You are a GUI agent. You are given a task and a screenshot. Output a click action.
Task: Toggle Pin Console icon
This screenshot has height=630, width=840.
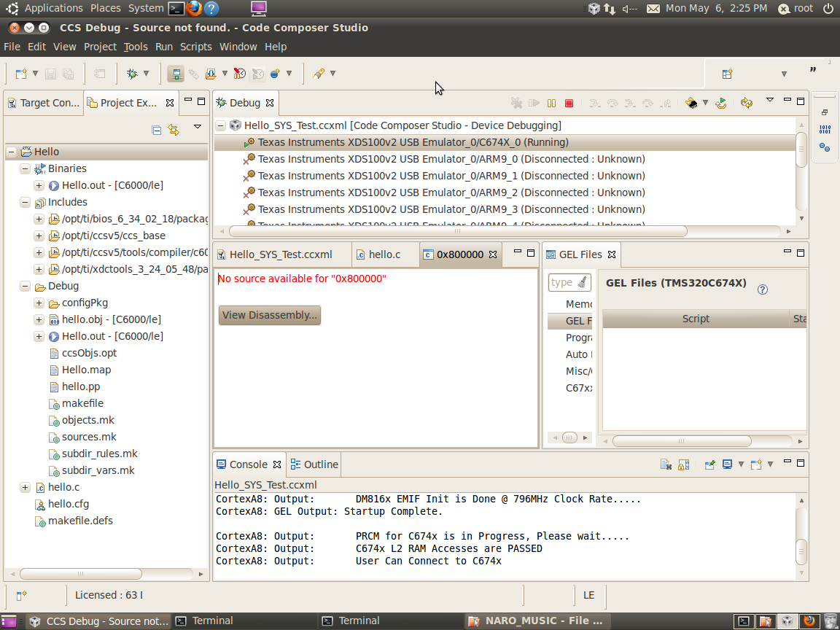(x=709, y=464)
